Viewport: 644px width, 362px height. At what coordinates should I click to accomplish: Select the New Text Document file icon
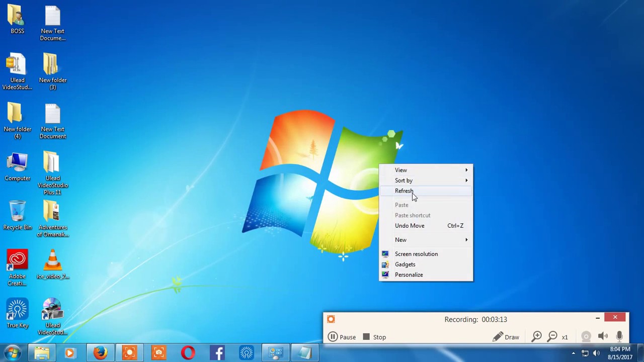52,121
